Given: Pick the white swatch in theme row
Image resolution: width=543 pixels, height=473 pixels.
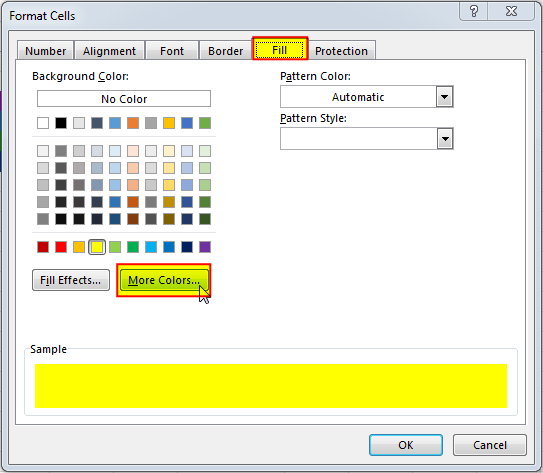Looking at the screenshot, I should pyautogui.click(x=43, y=123).
